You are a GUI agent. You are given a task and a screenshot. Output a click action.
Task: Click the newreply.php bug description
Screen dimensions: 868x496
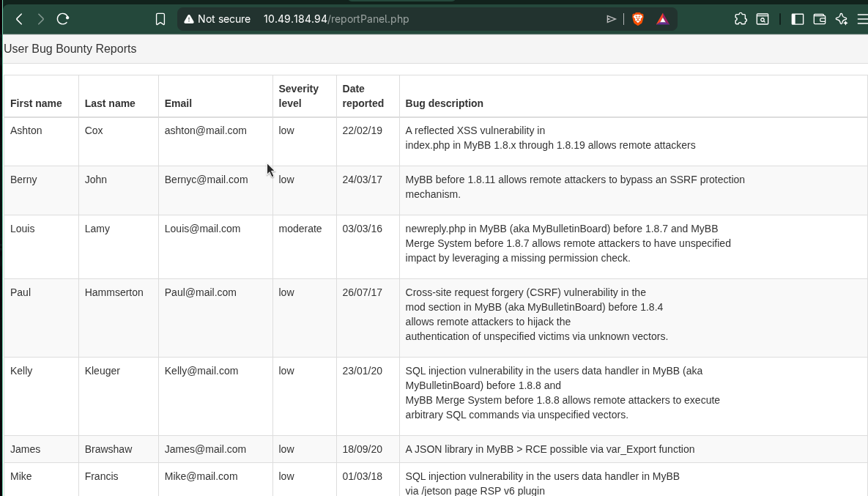[568, 243]
